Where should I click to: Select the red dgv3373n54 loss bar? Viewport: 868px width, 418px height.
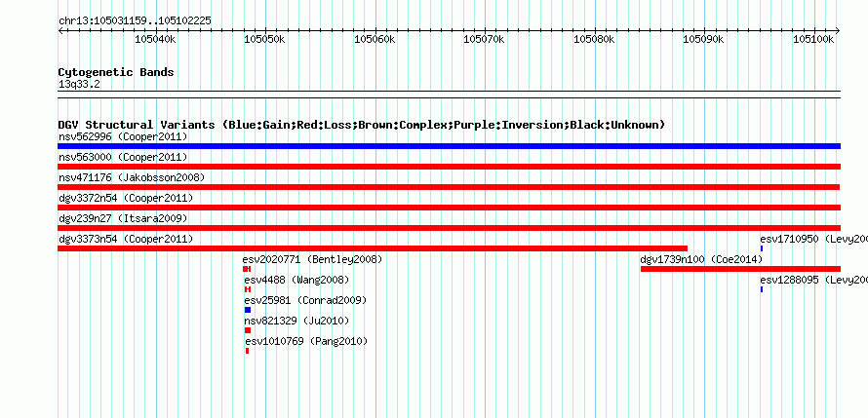point(373,248)
